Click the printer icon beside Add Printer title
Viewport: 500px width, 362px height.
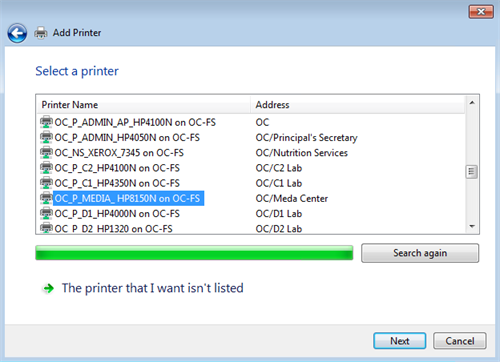click(41, 33)
